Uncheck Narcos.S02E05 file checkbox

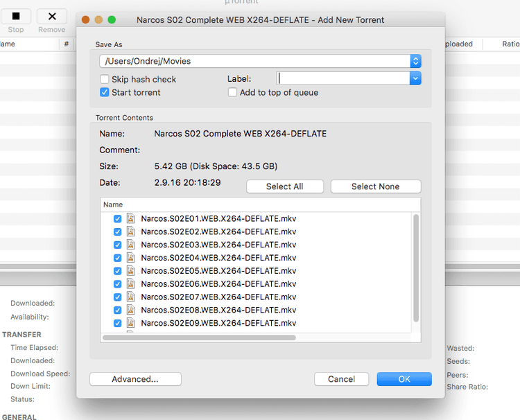click(117, 271)
